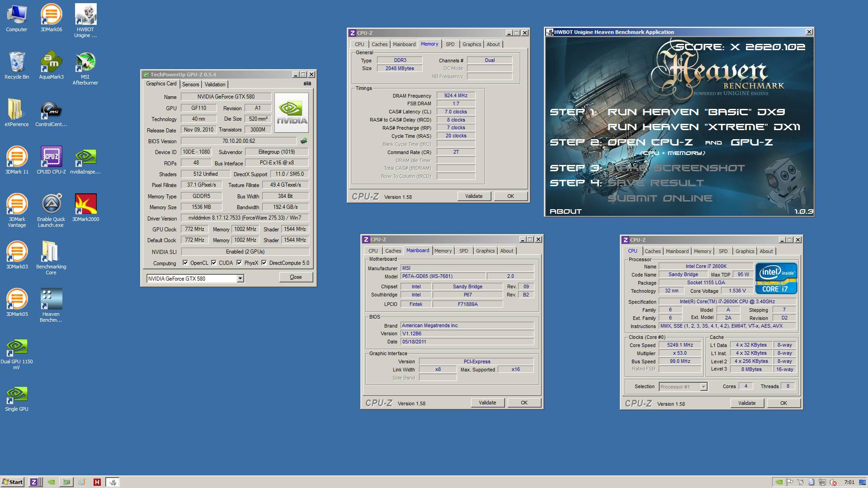Open the eXPerience folder icon

click(x=17, y=113)
